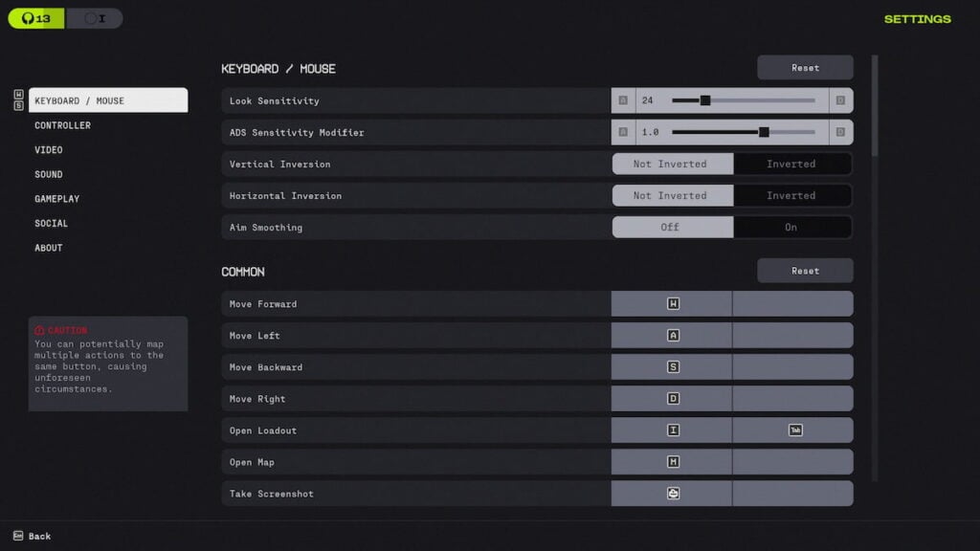
Task: Click the S key binding for Move Backward
Action: [673, 367]
